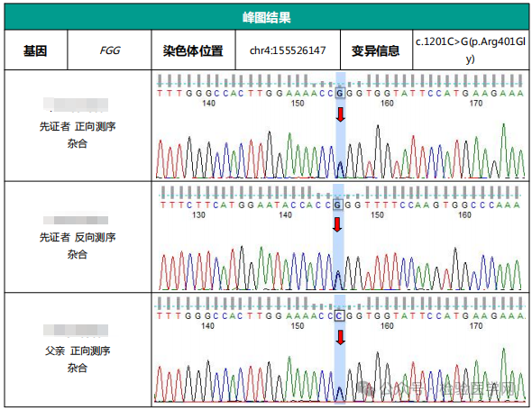This screenshot has width=532, height=410.
Task: Select the boxed G base in reverse sequence
Action: coord(337,205)
